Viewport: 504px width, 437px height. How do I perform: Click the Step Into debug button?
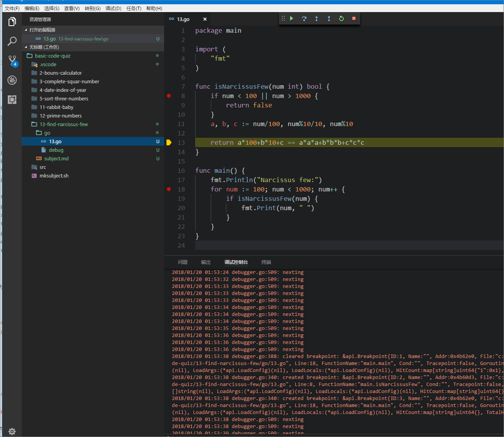[x=317, y=18]
